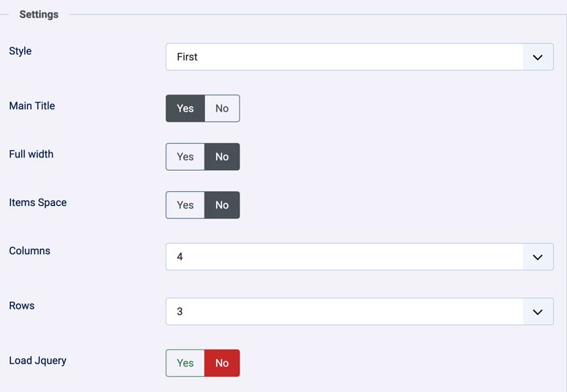
Task: Click the chevron arrow in Style dropdown
Action: coord(538,57)
